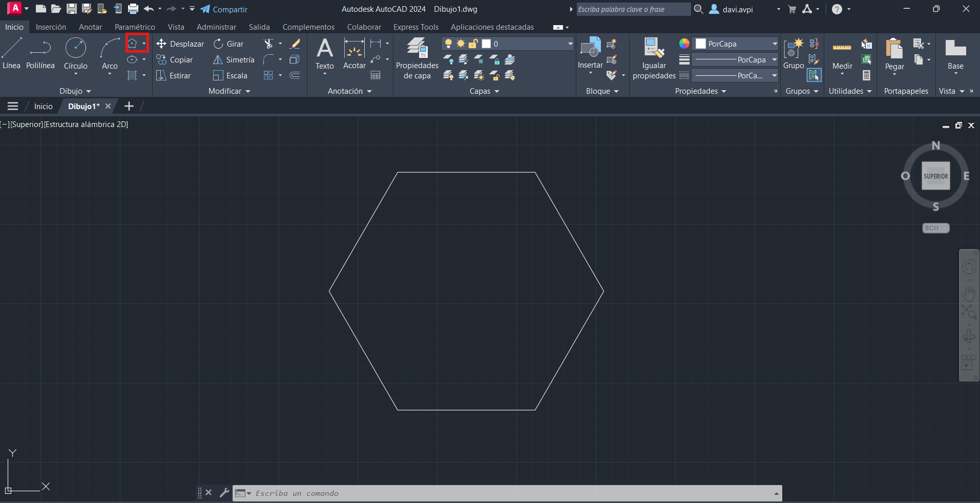
Task: Open the Express Tools tab
Action: tap(415, 27)
